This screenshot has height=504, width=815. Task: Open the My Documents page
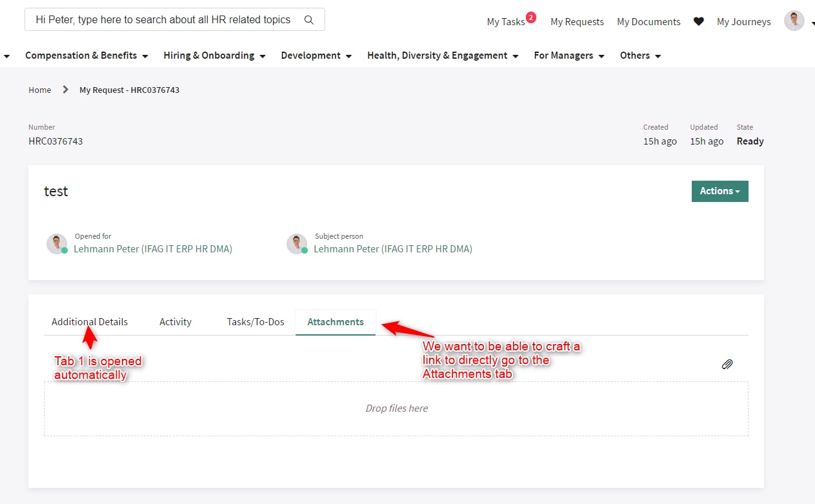[648, 21]
